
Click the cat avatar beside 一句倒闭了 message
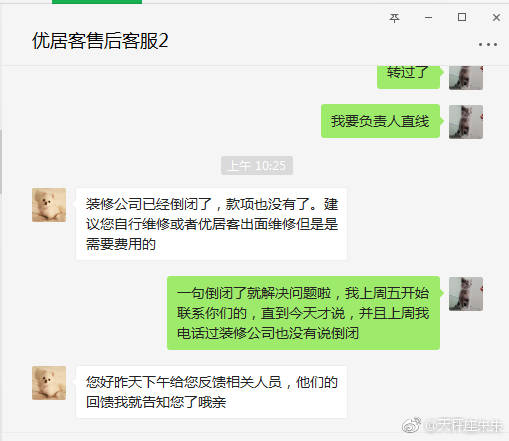466,294
